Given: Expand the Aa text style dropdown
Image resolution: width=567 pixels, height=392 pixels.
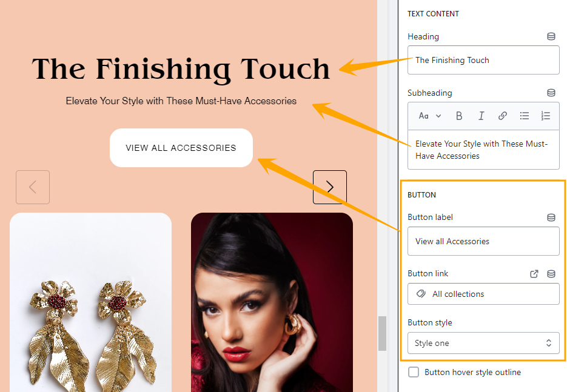Looking at the screenshot, I should click(x=430, y=116).
